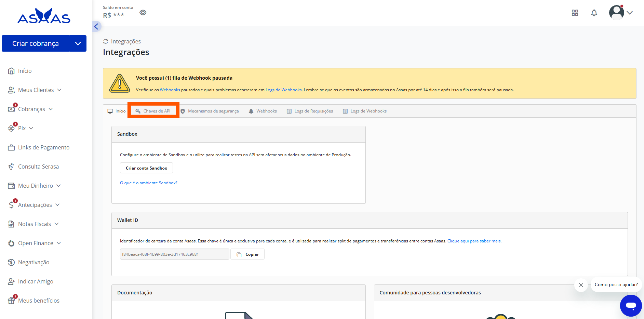Image resolution: width=644 pixels, height=319 pixels.
Task: Click Criar conta Sandbox button
Action: [x=146, y=168]
